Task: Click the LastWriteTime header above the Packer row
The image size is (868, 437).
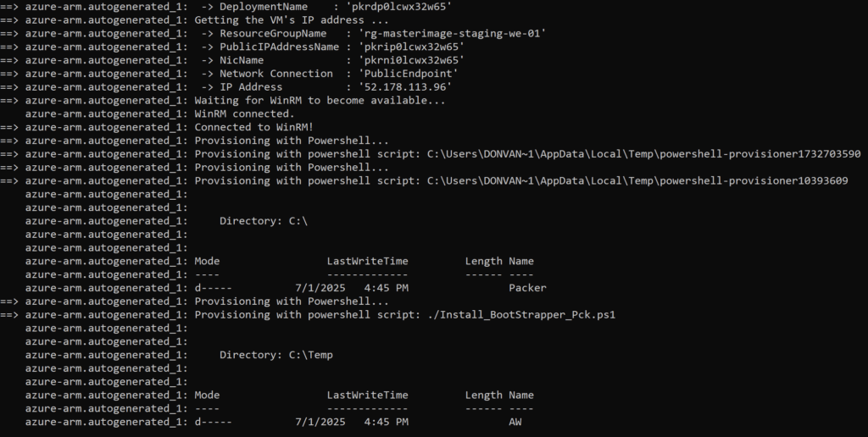Action: point(367,262)
